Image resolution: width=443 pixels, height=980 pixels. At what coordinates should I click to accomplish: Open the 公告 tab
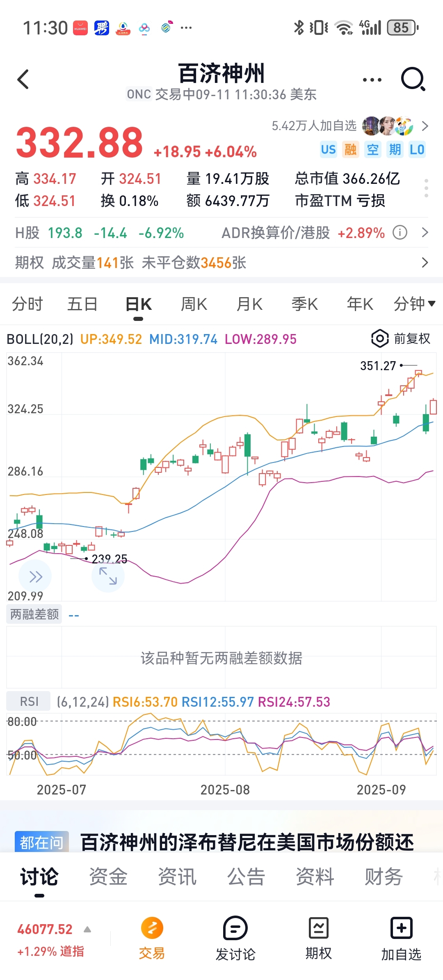coord(246,877)
